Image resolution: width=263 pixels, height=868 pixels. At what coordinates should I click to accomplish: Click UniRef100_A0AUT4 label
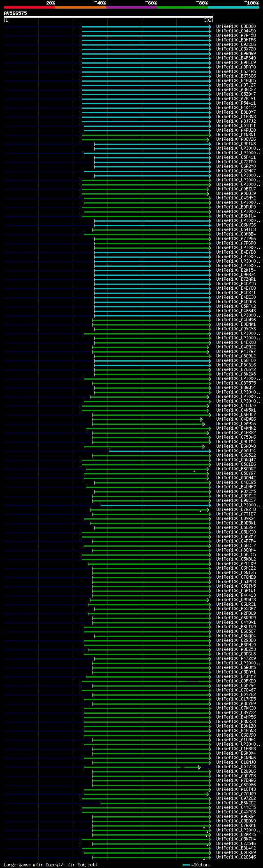[x=236, y=451]
